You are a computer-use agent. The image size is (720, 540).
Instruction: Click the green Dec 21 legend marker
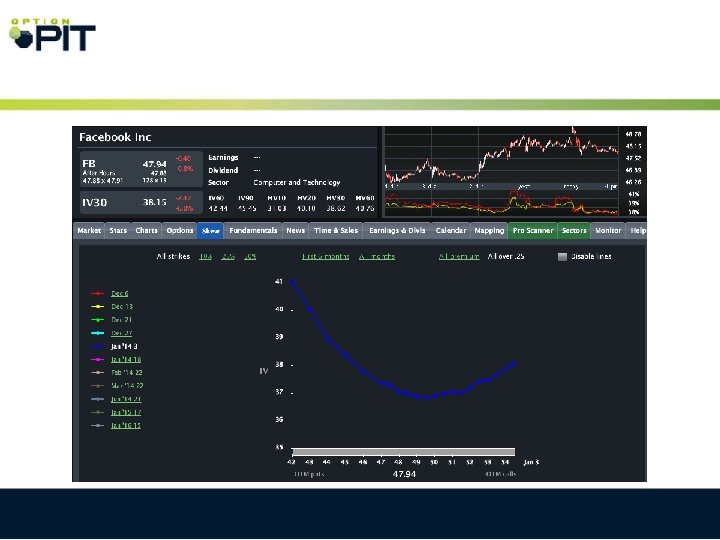tap(97, 320)
